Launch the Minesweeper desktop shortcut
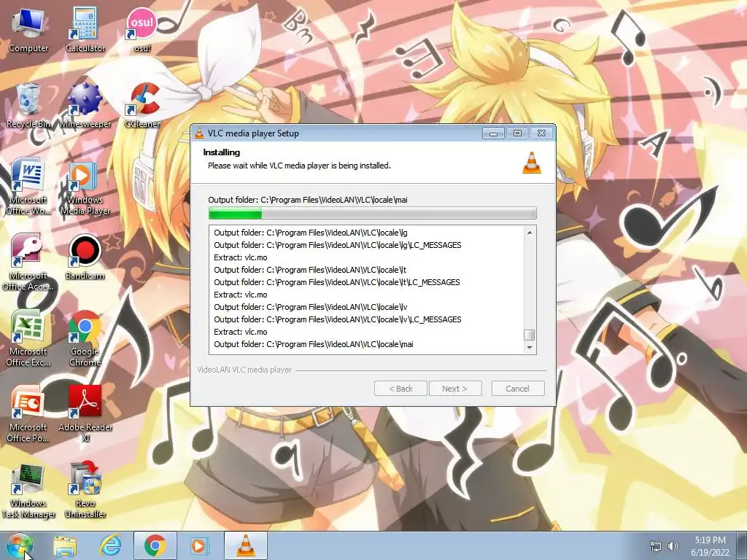Image resolution: width=747 pixels, height=560 pixels. tap(85, 106)
